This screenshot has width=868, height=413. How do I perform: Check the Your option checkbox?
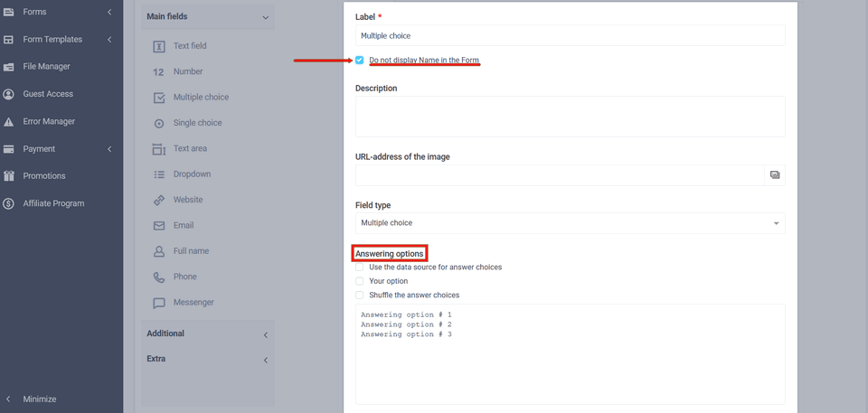coord(360,281)
